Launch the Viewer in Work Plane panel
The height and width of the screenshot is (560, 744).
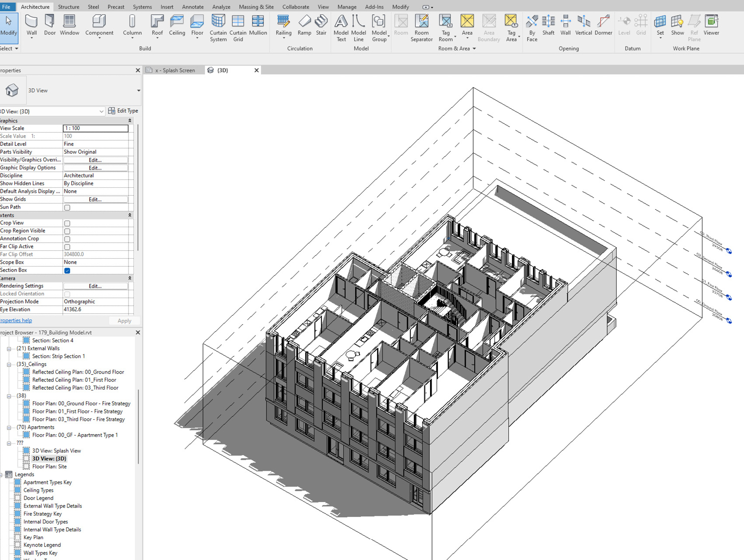[711, 25]
